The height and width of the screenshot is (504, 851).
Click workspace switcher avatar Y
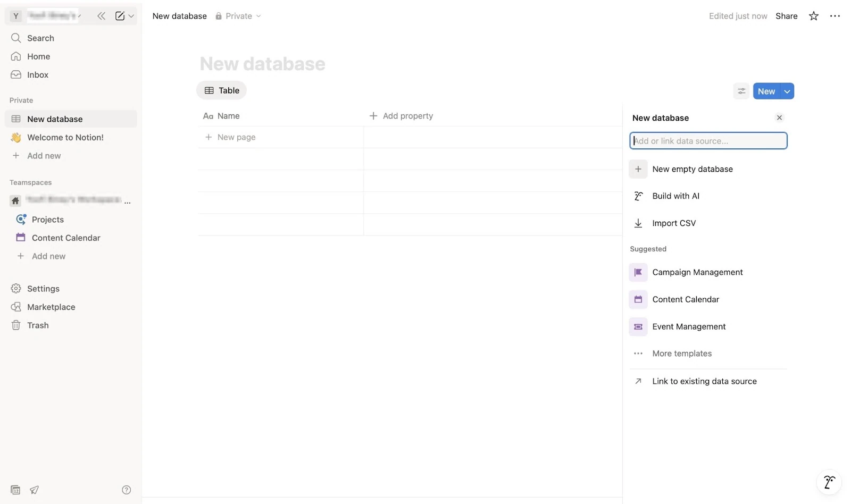(16, 16)
